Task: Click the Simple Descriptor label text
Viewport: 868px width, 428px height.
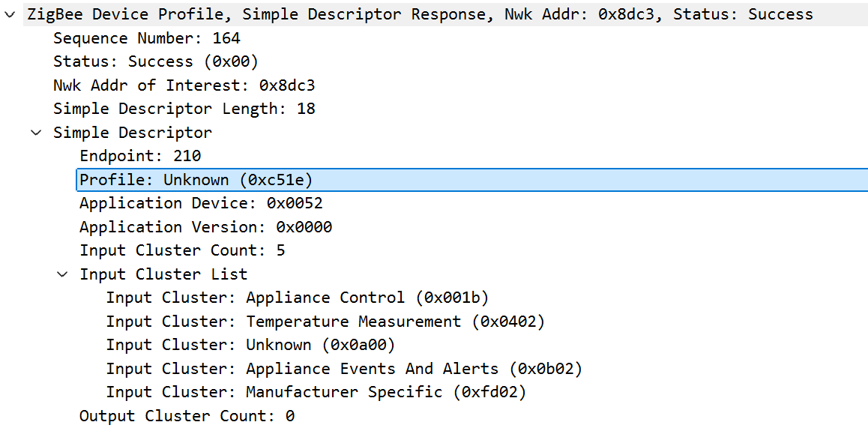Action: (133, 133)
